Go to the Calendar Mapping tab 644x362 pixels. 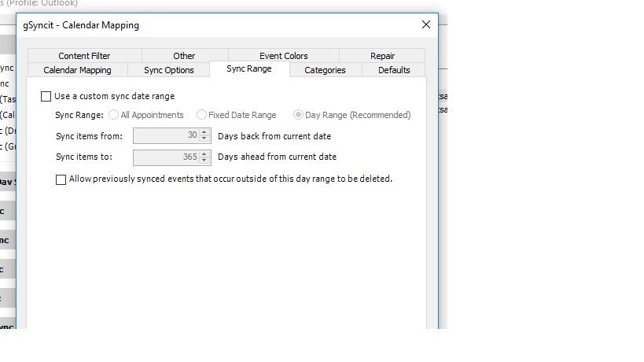pos(77,70)
